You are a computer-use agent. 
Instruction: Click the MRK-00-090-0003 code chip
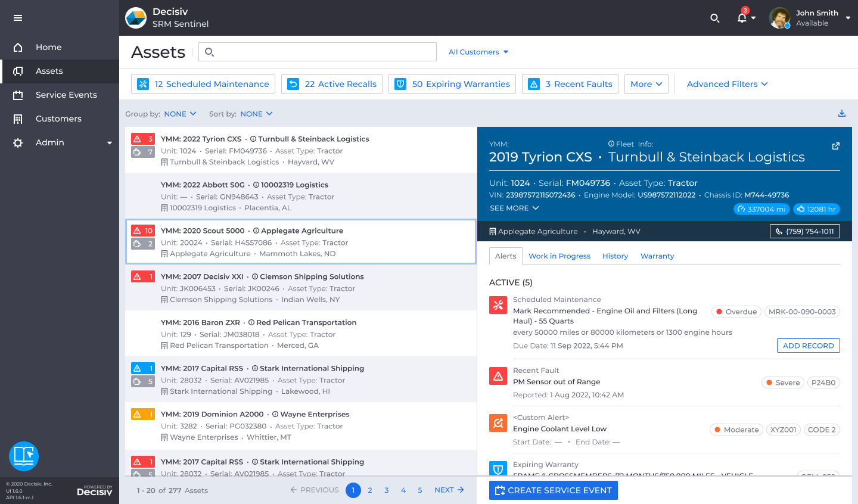tap(802, 312)
